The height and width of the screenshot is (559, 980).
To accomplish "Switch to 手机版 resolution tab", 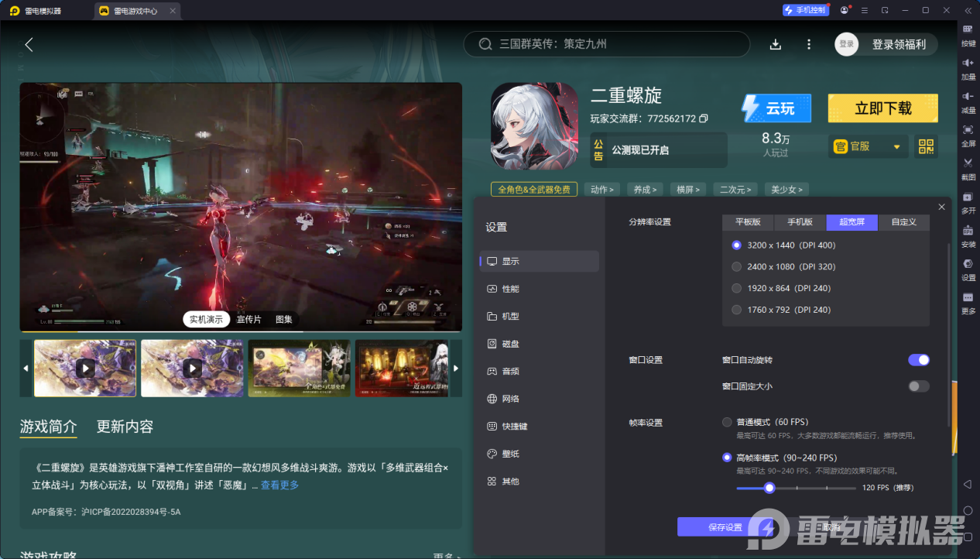I will click(800, 222).
